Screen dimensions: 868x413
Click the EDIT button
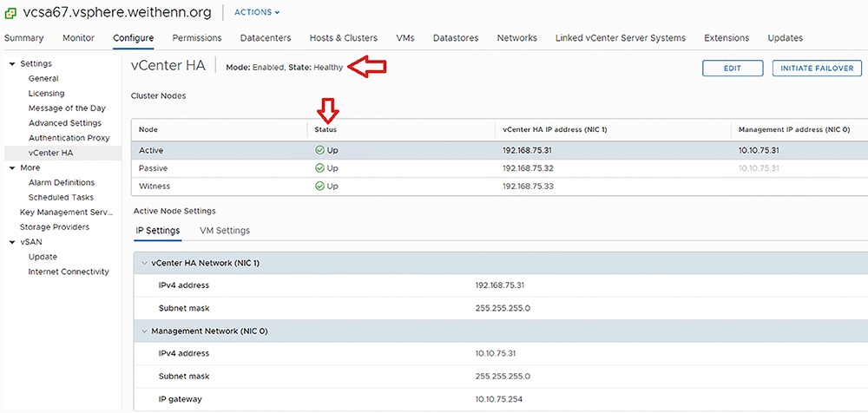[733, 68]
